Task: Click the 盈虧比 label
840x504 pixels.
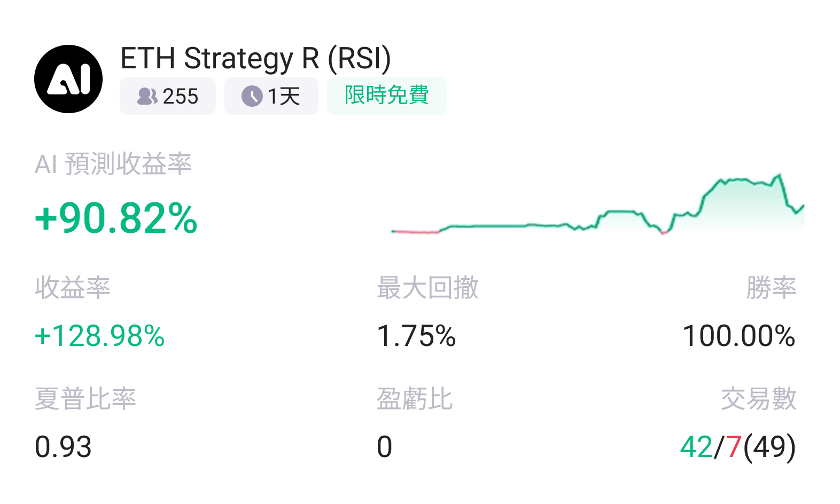Action: point(415,399)
